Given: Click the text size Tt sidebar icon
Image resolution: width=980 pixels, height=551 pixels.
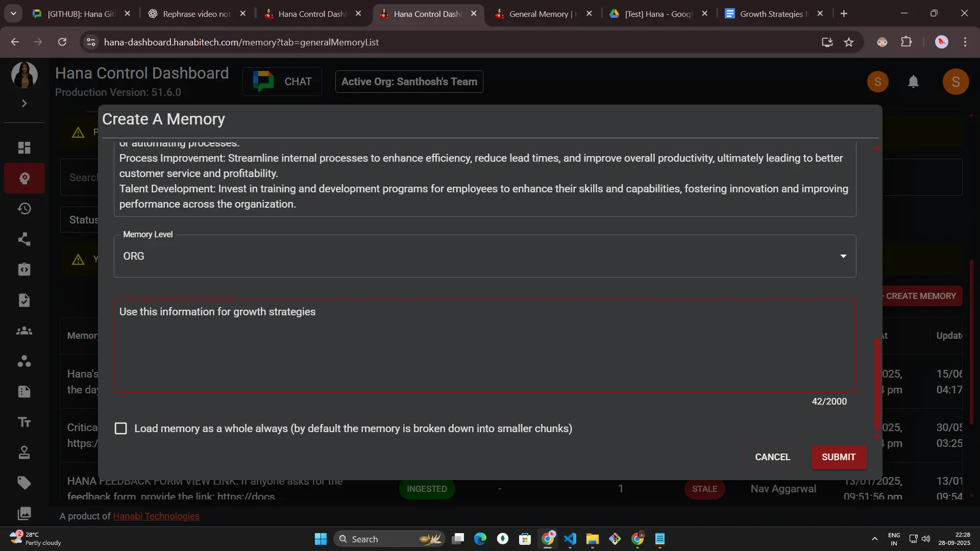Looking at the screenshot, I should coord(24,422).
